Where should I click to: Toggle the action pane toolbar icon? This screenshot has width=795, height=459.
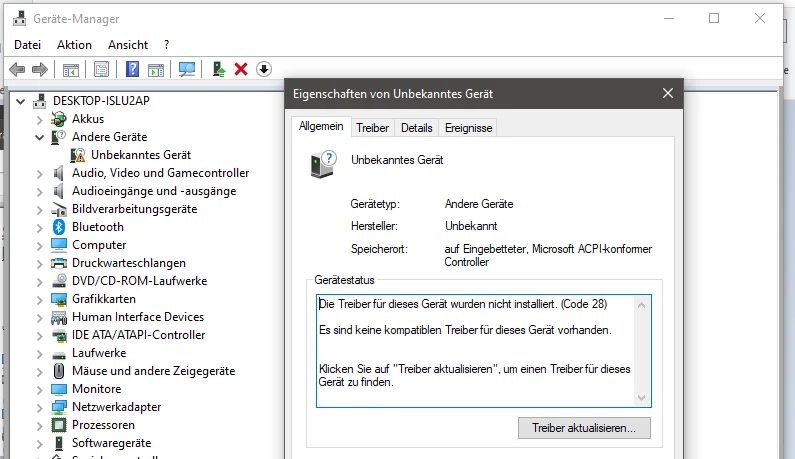pos(156,69)
